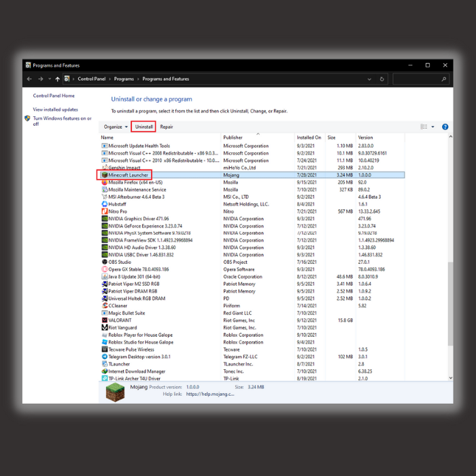Click the Uninstall toolbar button

[x=143, y=126]
